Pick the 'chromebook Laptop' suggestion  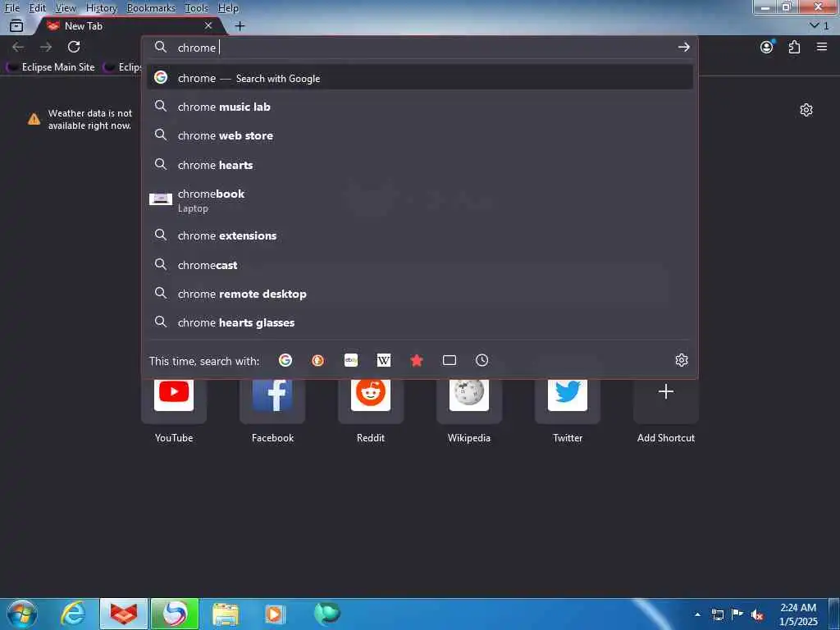tap(419, 200)
